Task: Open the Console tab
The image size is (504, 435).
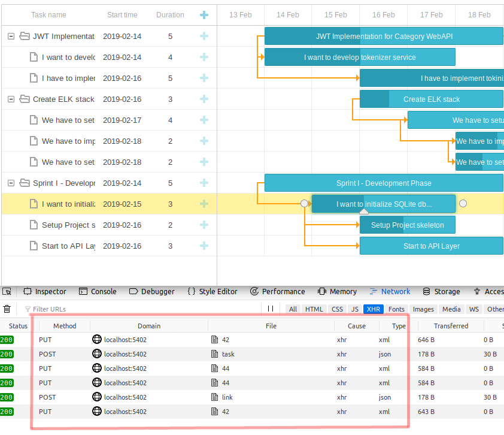Action: tap(98, 292)
